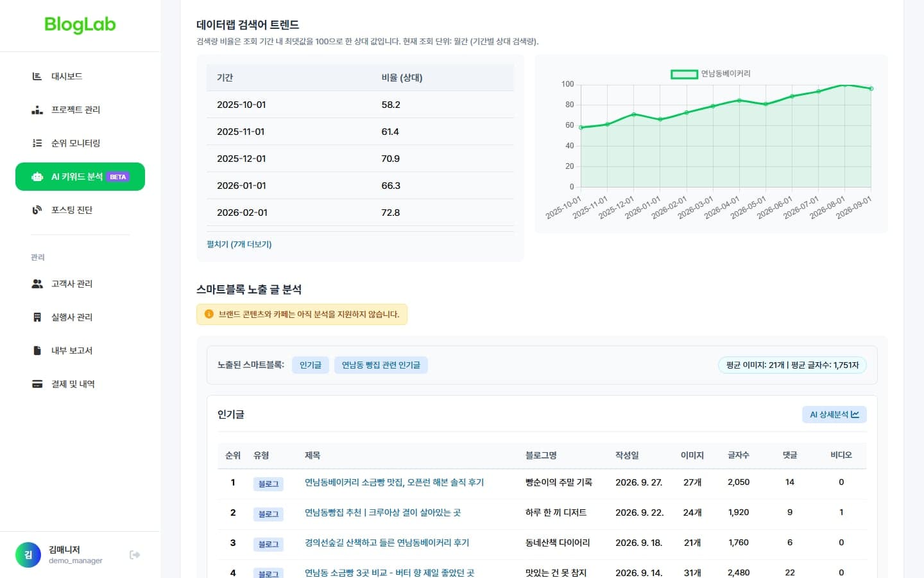Image resolution: width=924 pixels, height=578 pixels.
Task: Click the BlogLab logo
Action: point(80,24)
